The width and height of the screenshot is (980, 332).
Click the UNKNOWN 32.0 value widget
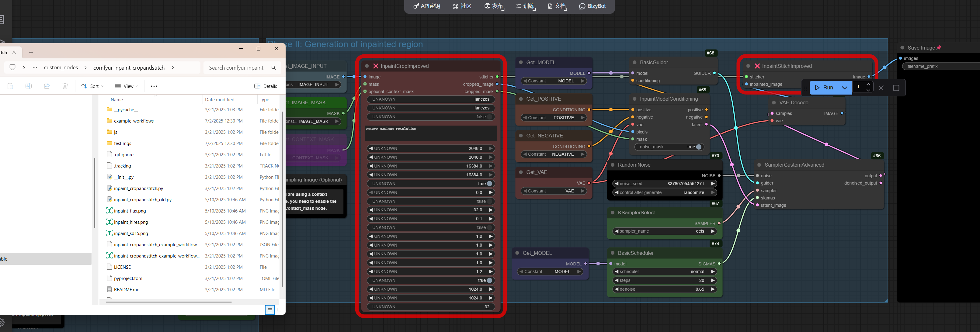pyautogui.click(x=431, y=210)
